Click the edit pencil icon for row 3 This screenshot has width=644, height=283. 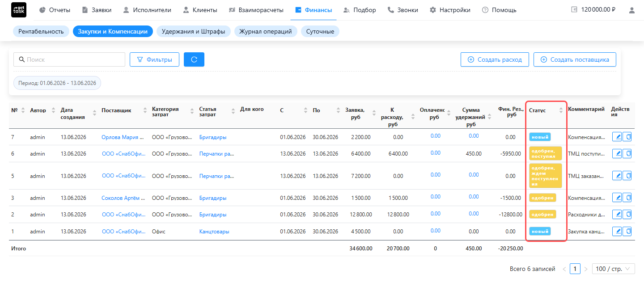click(x=617, y=198)
